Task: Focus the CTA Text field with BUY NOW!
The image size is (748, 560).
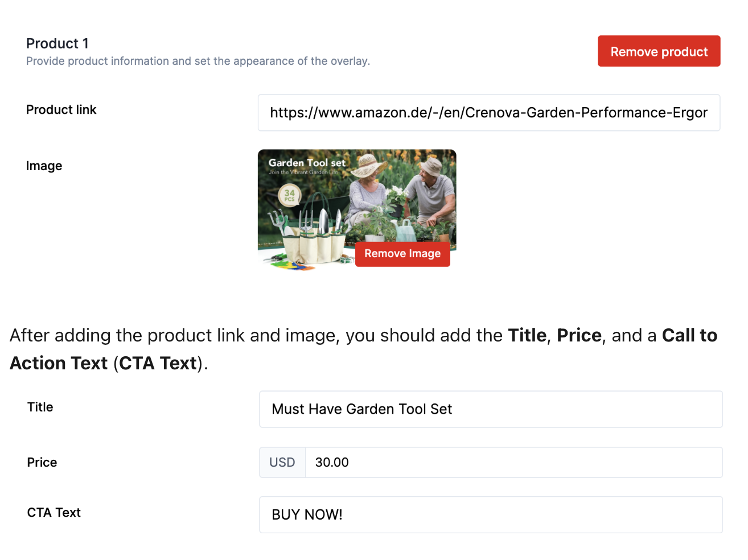Action: (x=491, y=514)
